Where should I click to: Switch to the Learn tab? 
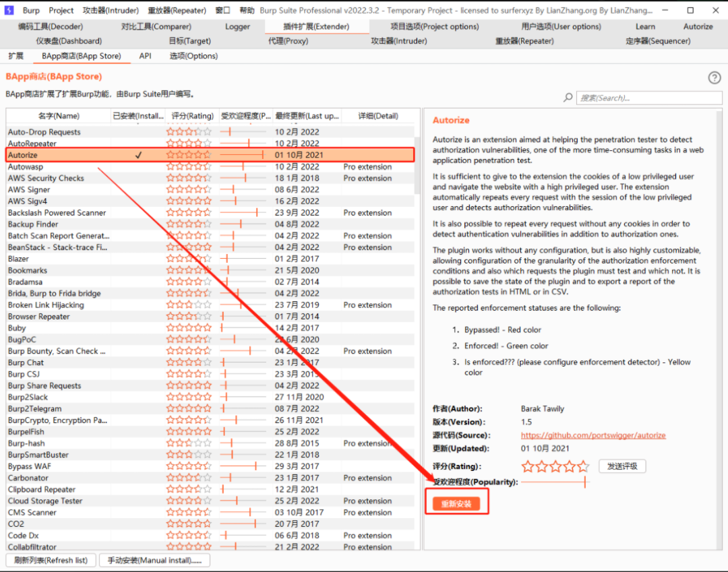click(645, 26)
